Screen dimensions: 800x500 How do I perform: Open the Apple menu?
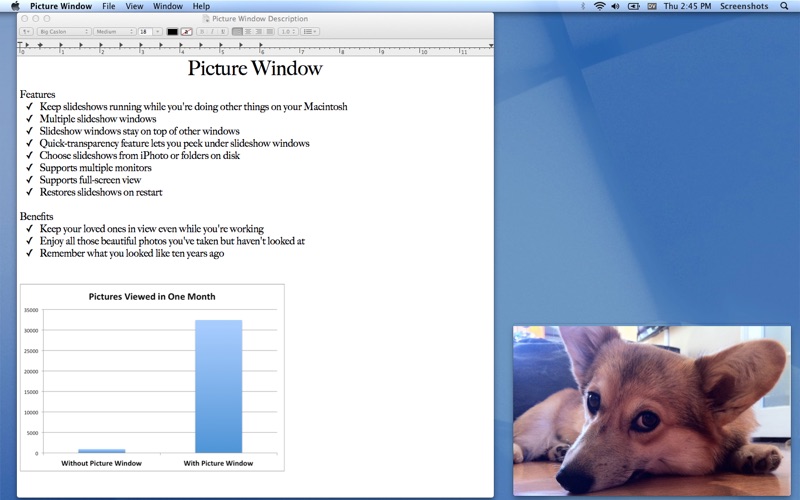tap(15, 6)
